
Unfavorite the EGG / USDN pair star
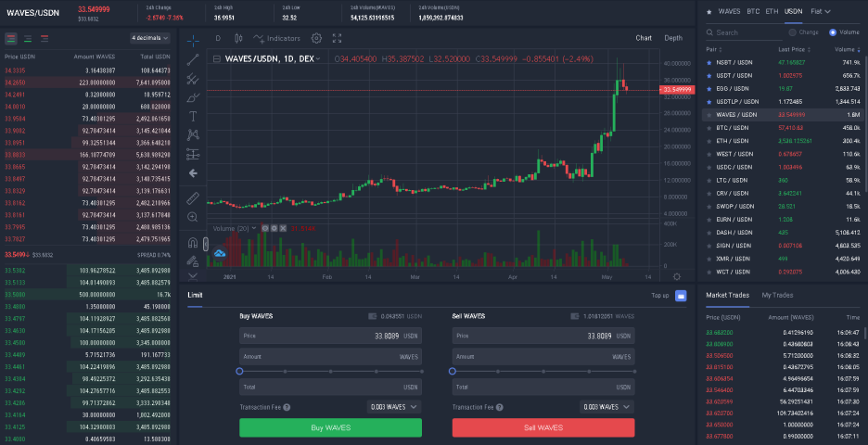tap(709, 89)
